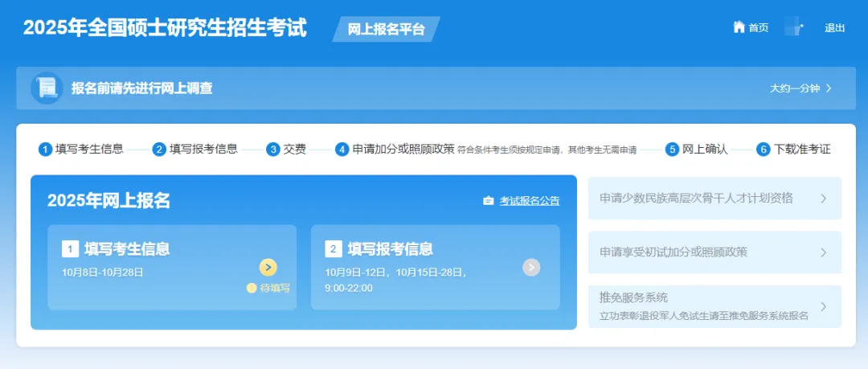Click chevron on 推免服务系统 row

point(824,306)
